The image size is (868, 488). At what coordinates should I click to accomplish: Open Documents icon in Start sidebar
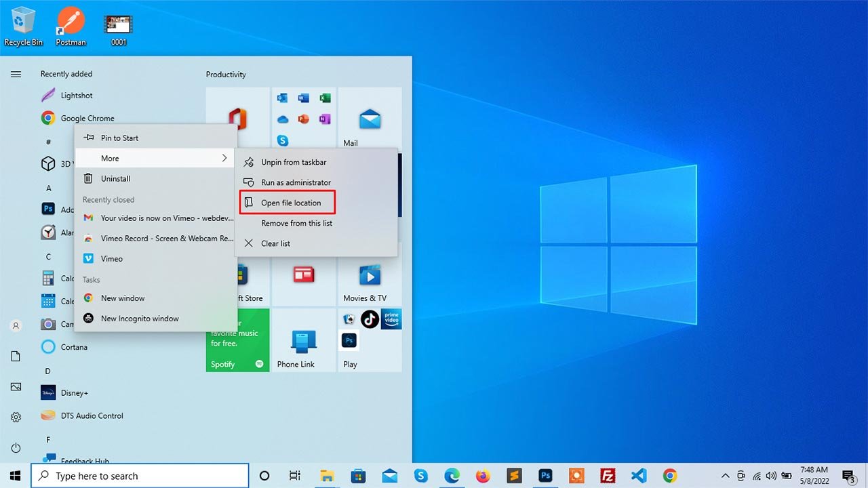click(16, 357)
